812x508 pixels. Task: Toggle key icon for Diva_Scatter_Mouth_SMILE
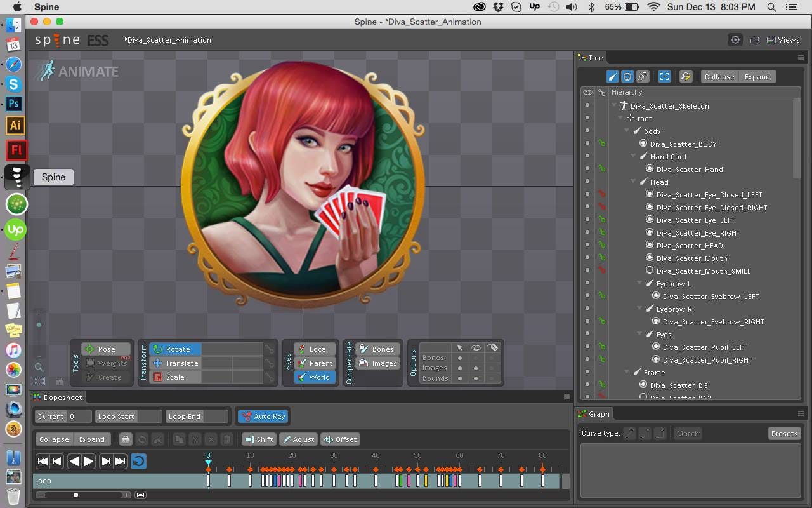(x=601, y=271)
